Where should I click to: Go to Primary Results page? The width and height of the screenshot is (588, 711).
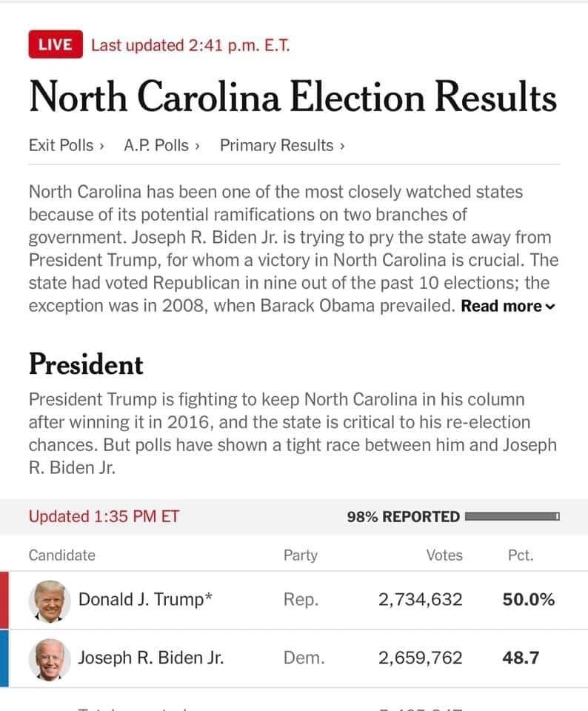(282, 146)
